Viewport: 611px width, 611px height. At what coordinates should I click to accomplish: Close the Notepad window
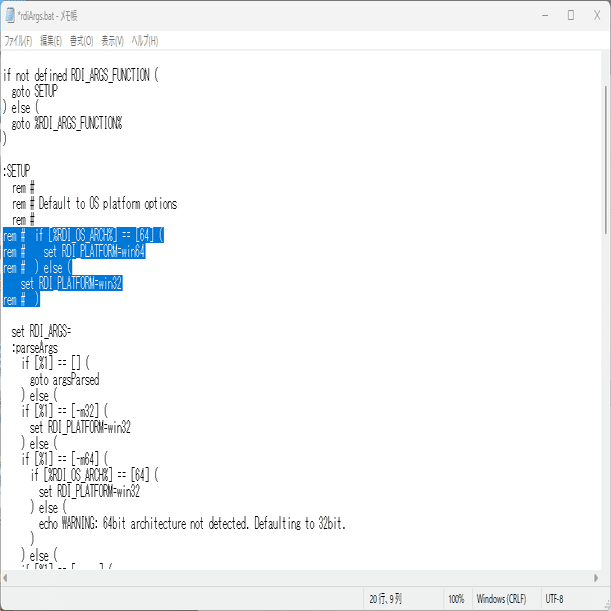click(597, 16)
